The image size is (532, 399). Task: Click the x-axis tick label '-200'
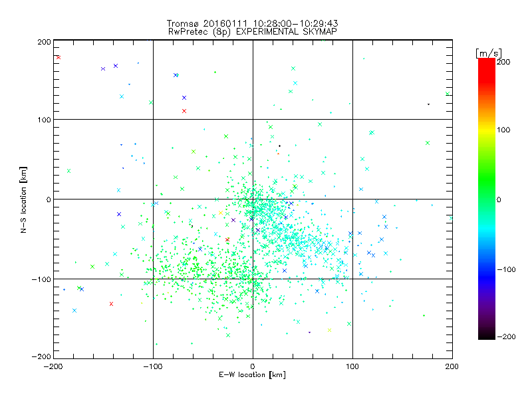point(53,366)
